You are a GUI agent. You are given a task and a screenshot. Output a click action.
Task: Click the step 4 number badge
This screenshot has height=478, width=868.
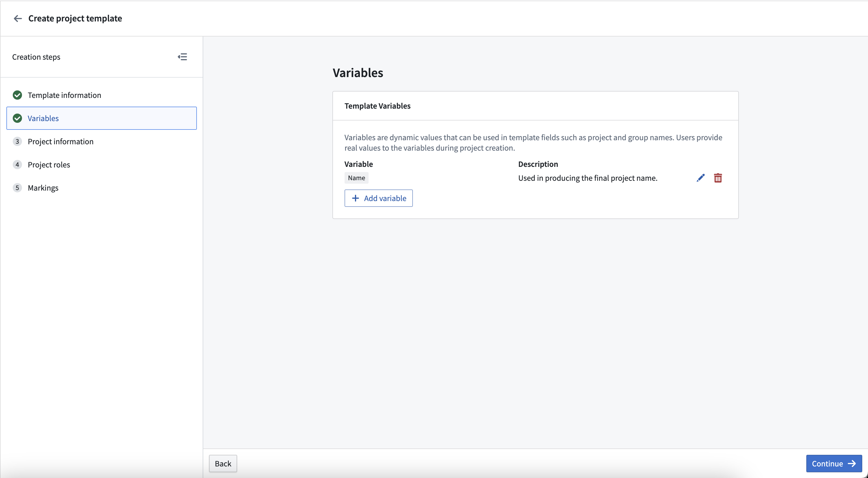17,165
